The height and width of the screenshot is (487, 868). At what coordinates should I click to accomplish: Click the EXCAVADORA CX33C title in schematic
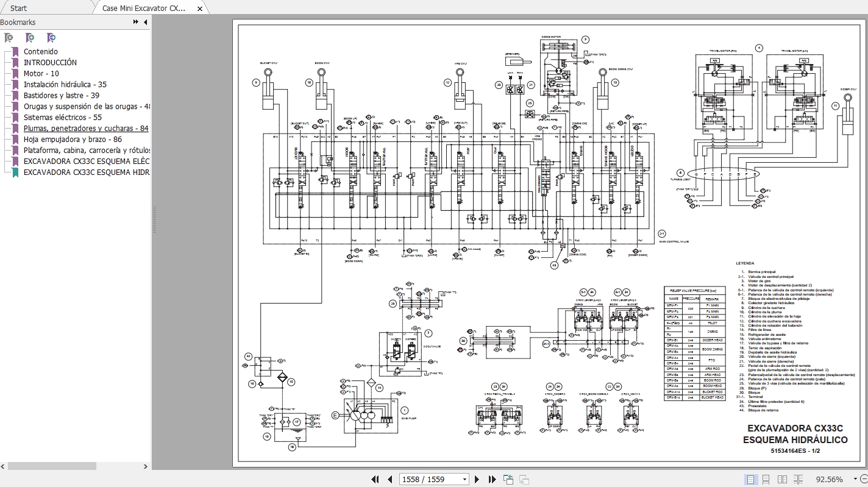795,428
